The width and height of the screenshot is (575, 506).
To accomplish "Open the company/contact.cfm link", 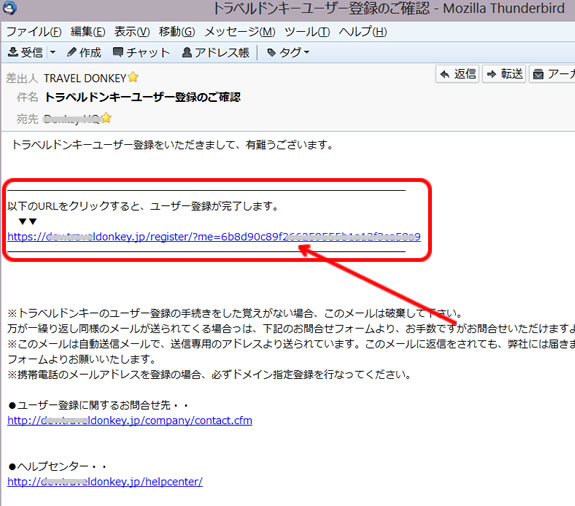I will pyautogui.click(x=130, y=420).
